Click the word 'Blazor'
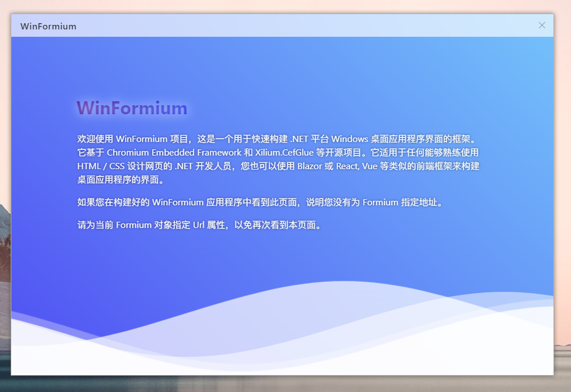 [x=310, y=167]
